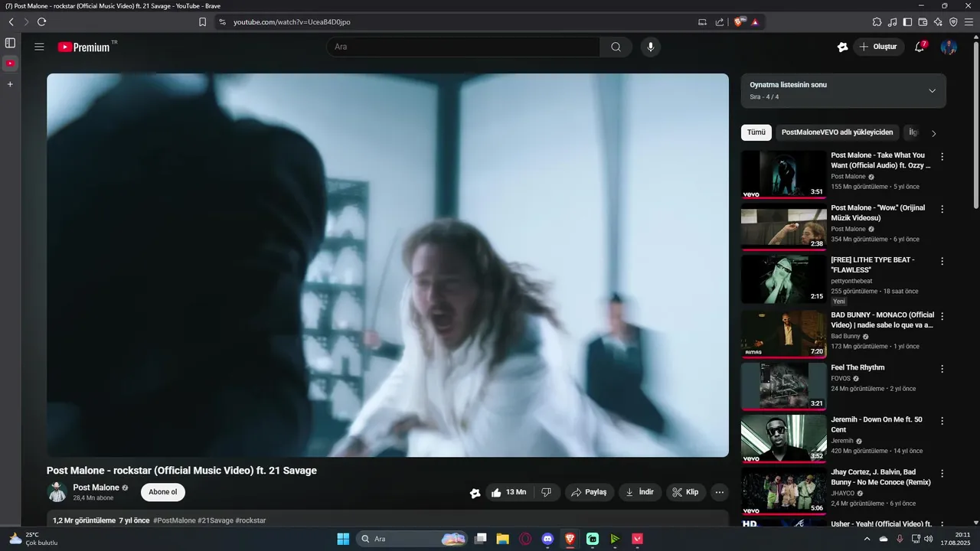
Task: Open options for Feel The Rhythm video
Action: tap(942, 368)
